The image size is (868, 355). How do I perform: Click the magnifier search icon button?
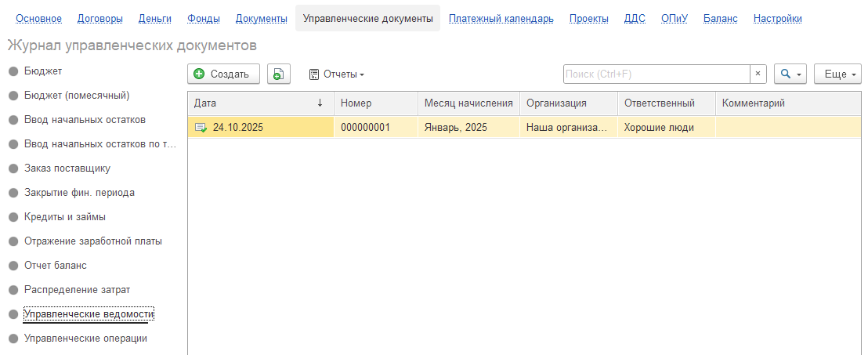[785, 74]
